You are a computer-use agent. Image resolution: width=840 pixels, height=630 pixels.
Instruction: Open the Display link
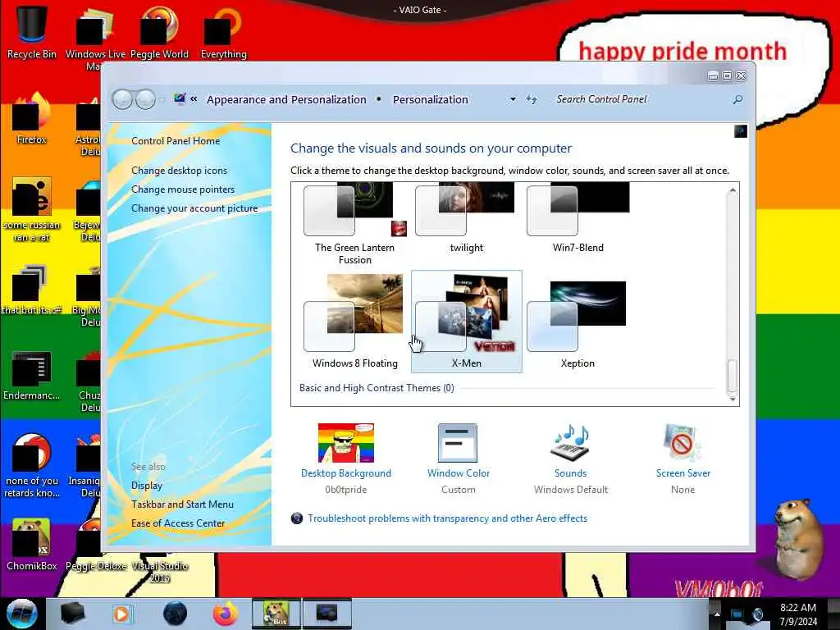click(x=147, y=486)
